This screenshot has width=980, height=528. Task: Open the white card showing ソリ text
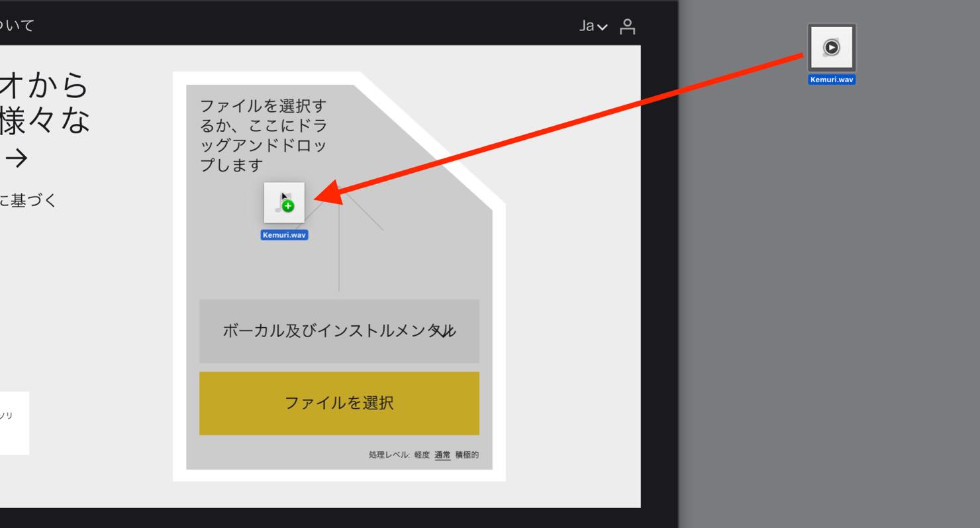pyautogui.click(x=14, y=423)
